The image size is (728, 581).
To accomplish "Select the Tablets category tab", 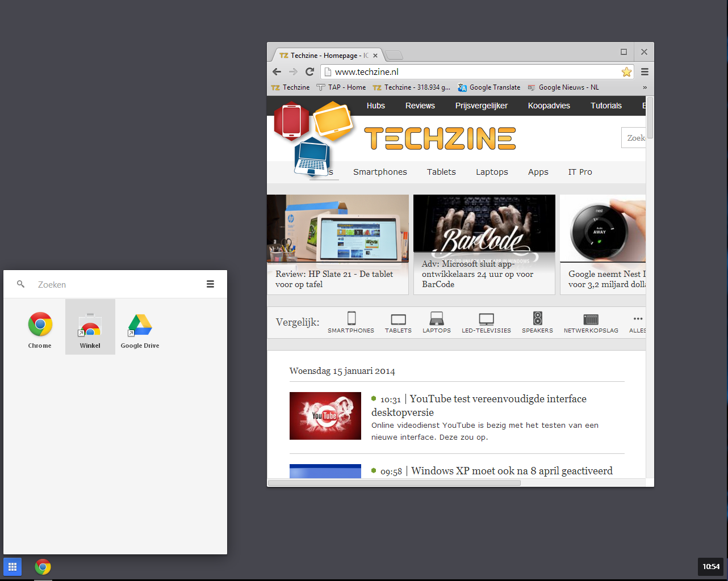I will tap(441, 172).
